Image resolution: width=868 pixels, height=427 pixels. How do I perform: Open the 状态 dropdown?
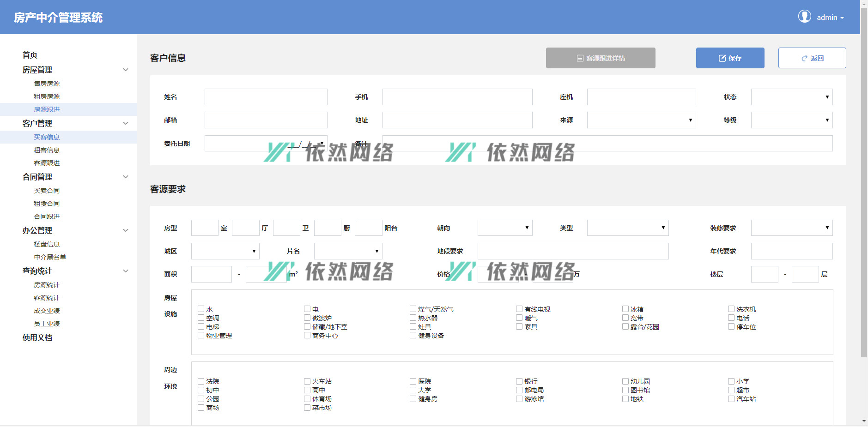791,97
